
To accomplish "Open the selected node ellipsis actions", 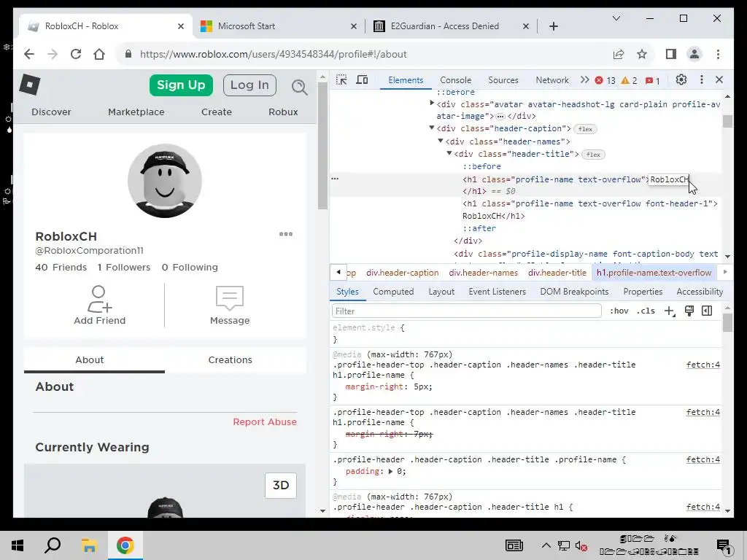I will pyautogui.click(x=335, y=179).
